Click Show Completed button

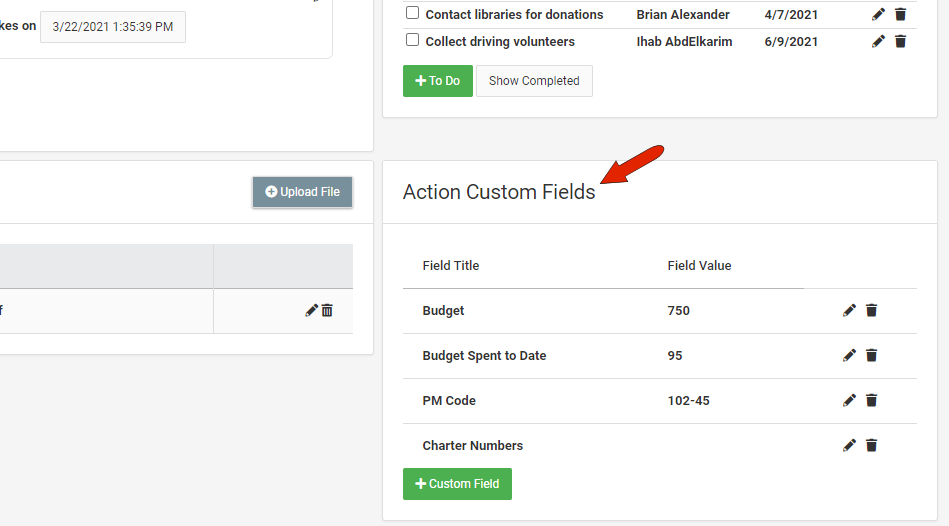(x=534, y=81)
